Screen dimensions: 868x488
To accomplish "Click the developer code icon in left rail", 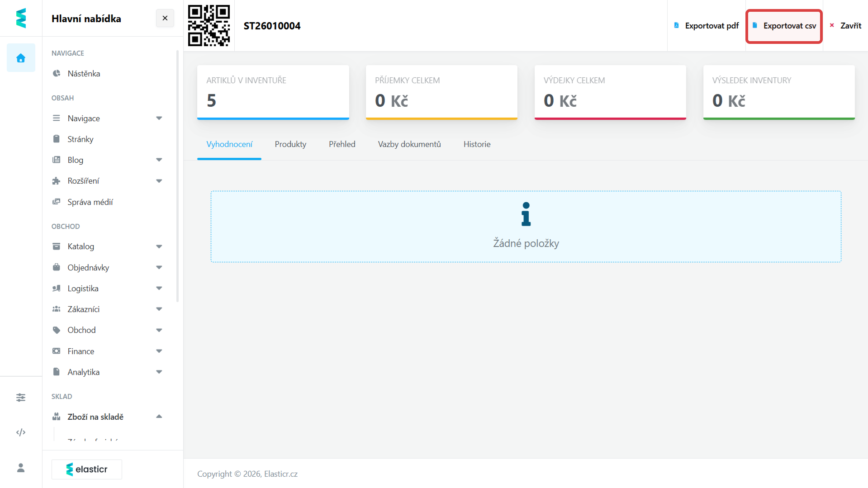I will [x=21, y=432].
